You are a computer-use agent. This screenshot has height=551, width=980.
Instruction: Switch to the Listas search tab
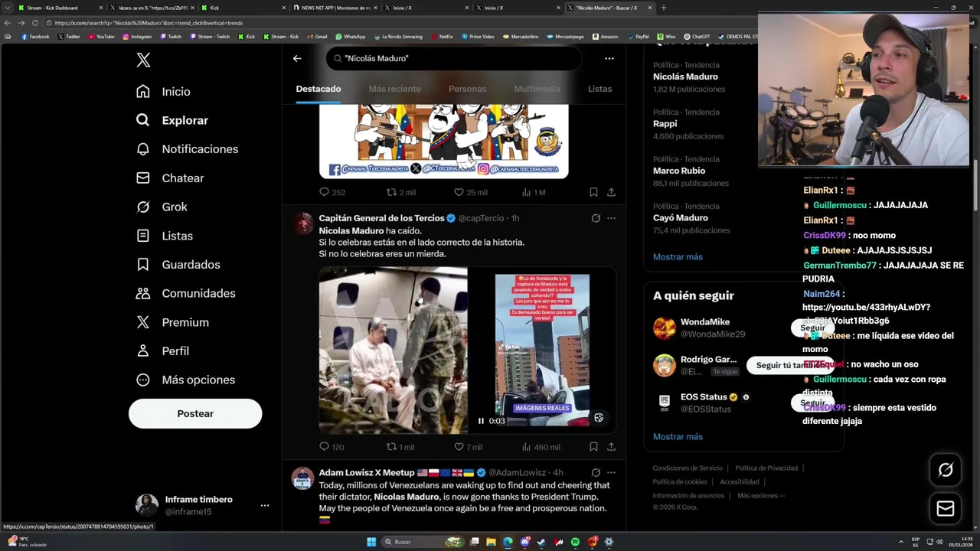599,89
